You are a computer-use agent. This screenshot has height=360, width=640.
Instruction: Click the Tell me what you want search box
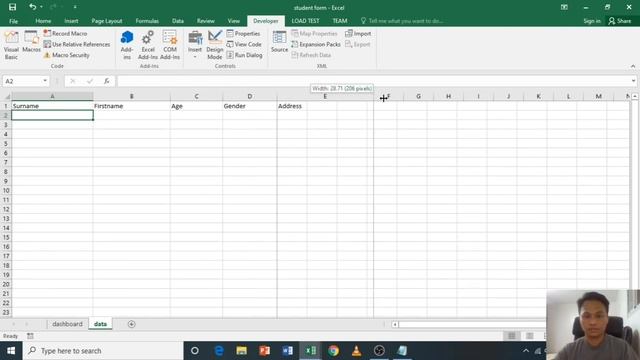pos(402,21)
